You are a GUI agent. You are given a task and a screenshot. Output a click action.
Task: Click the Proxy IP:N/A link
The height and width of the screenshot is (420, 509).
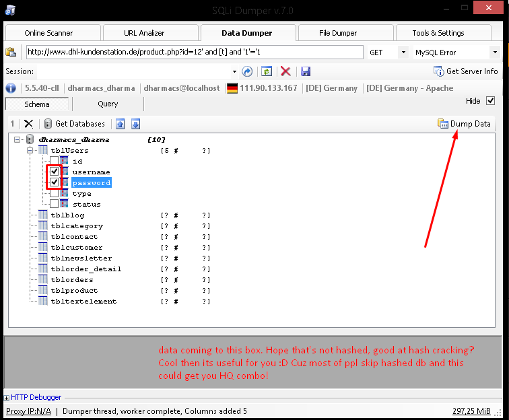pyautogui.click(x=28, y=411)
